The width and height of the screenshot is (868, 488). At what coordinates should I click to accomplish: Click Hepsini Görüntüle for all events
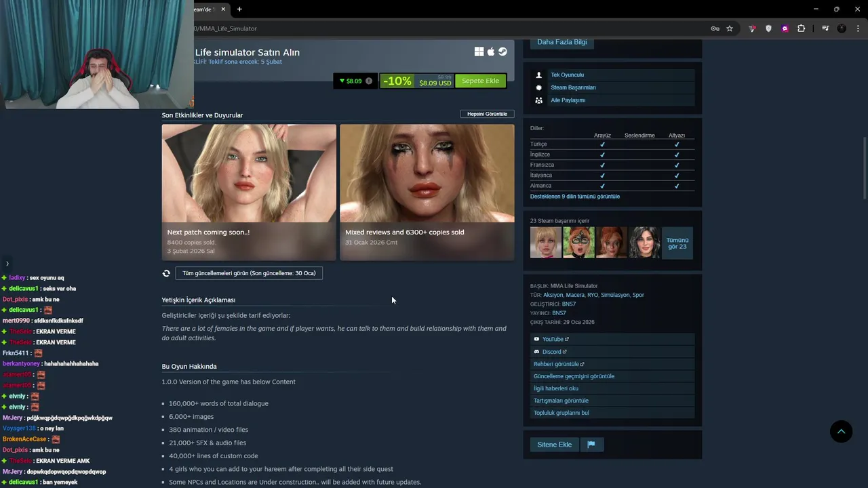pyautogui.click(x=487, y=114)
